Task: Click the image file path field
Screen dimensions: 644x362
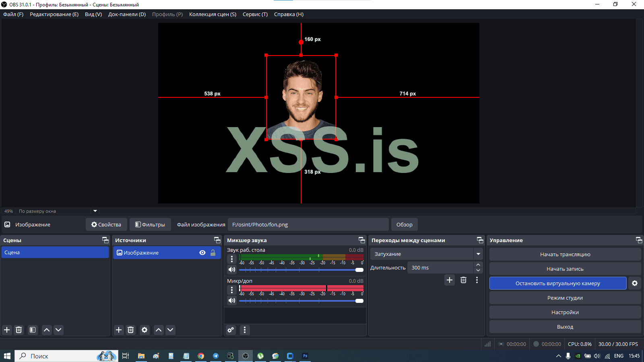Action: click(308, 224)
